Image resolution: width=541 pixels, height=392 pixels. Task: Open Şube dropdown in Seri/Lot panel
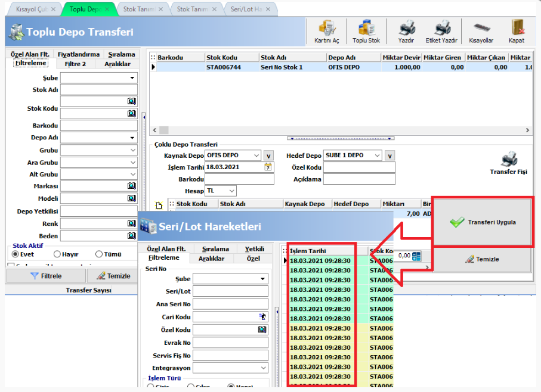click(262, 279)
